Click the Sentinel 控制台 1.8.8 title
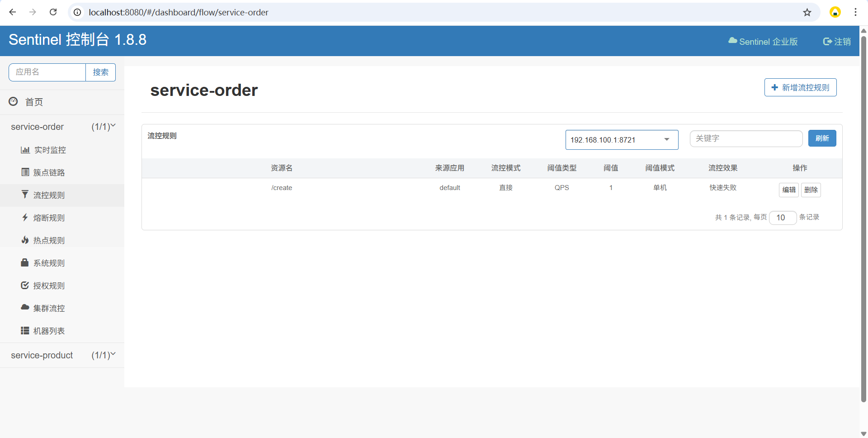Image resolution: width=868 pixels, height=438 pixels. (x=77, y=40)
